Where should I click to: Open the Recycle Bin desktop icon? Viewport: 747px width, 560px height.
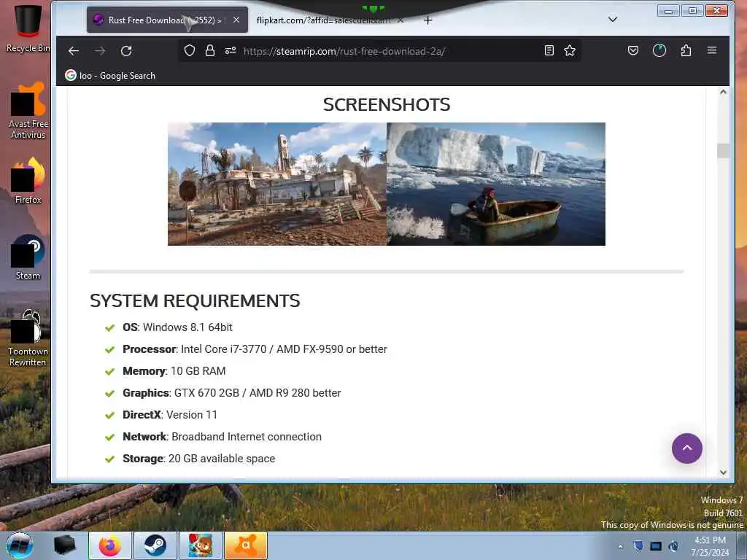28,28
